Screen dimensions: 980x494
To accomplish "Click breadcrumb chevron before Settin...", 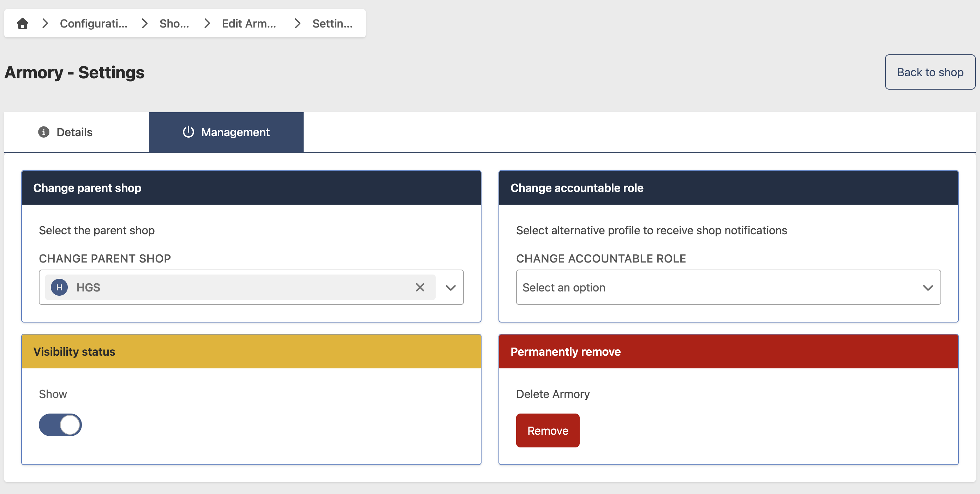I will (298, 24).
